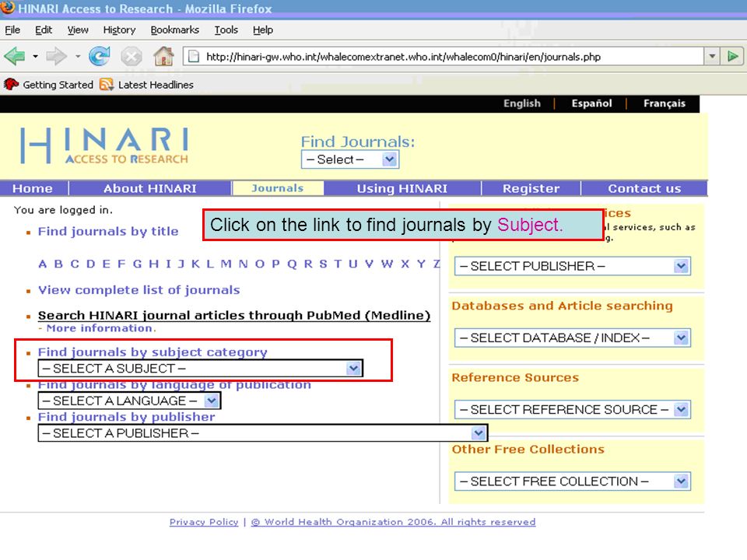Viewport: 747px width, 560px height.
Task: Click the More information link
Action: tap(100, 328)
